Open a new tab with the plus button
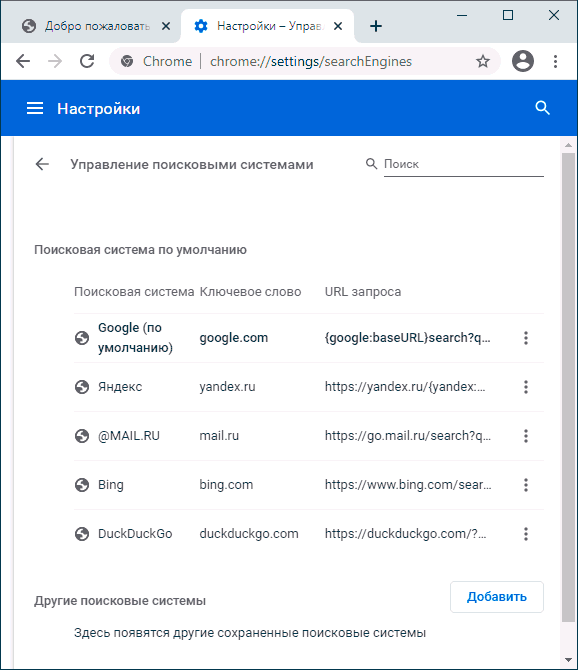This screenshot has width=578, height=670. click(x=376, y=26)
